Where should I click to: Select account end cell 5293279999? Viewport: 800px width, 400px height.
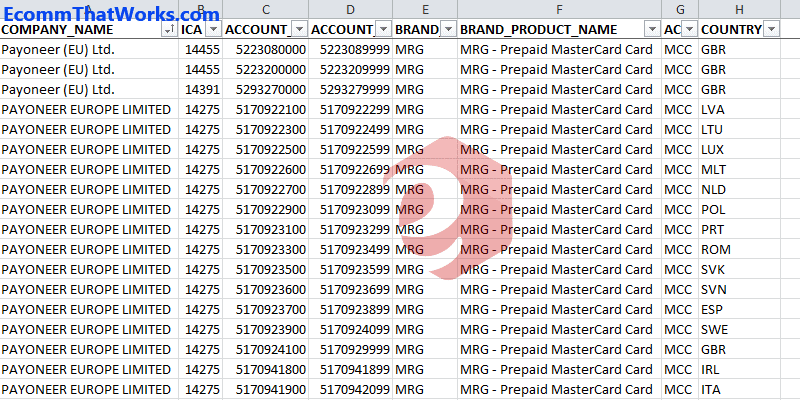pos(351,89)
